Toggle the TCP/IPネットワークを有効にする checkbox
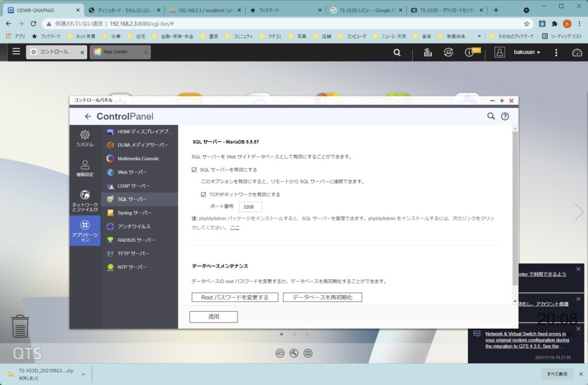 point(203,195)
